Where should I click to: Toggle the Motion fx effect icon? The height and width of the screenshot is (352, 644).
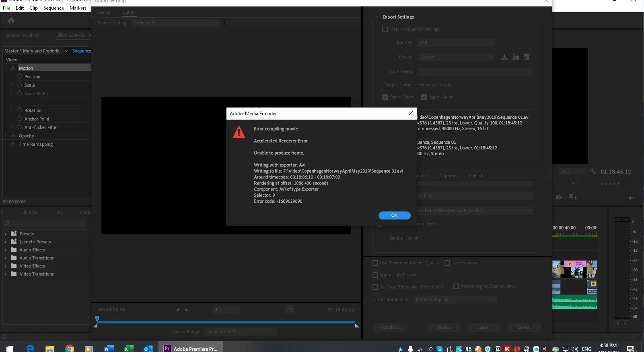pos(13,68)
